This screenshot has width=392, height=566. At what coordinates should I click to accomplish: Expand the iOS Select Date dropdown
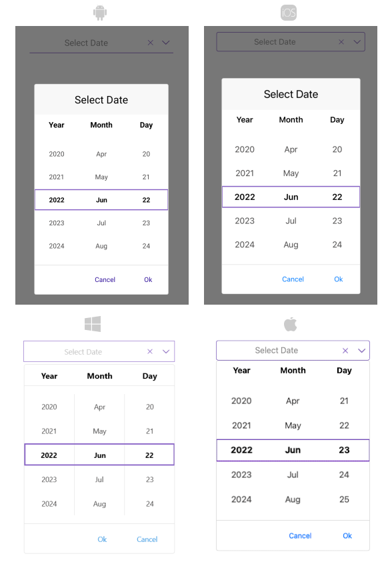tap(355, 41)
